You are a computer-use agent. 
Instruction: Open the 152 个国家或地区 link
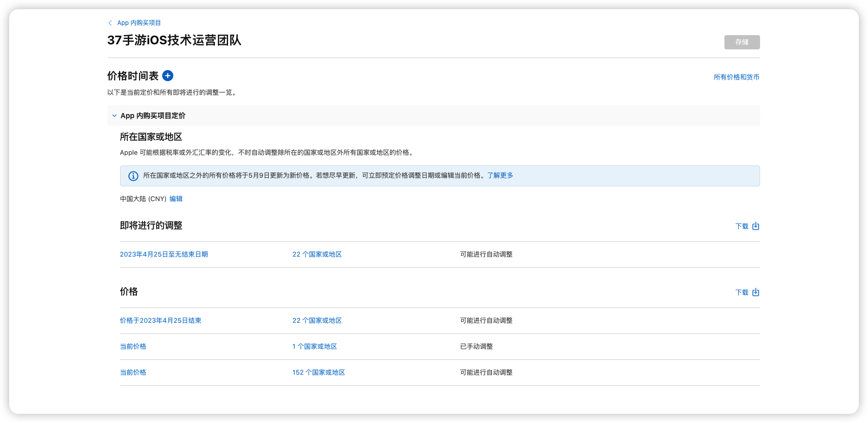(x=319, y=373)
